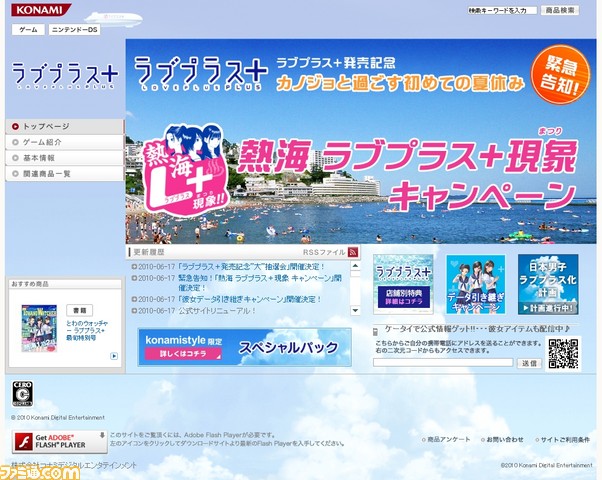Open the 商品アンケート footer link
This screenshot has width=602, height=480.
pyautogui.click(x=446, y=439)
